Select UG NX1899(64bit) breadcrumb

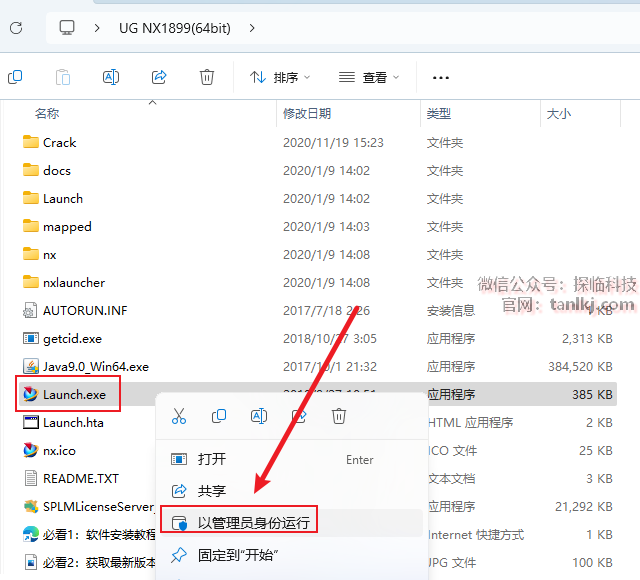pyautogui.click(x=175, y=28)
